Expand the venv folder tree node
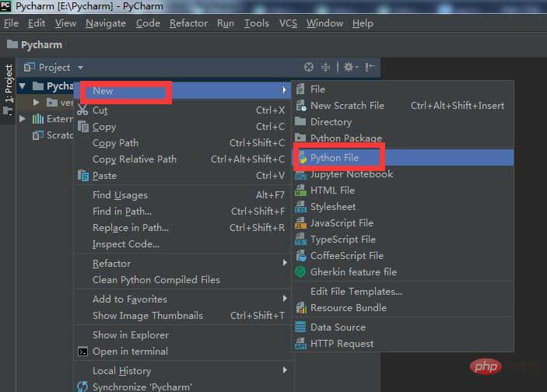The width and height of the screenshot is (547, 392). click(36, 102)
